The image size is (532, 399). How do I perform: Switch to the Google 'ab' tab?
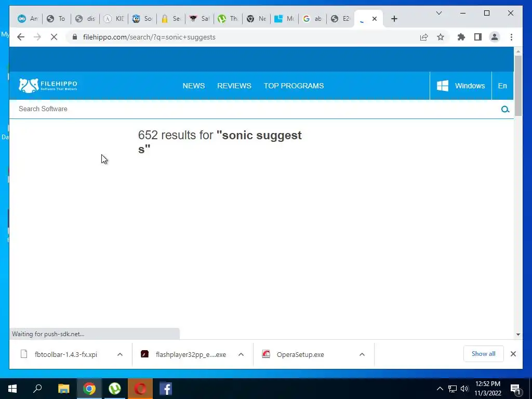[312, 19]
